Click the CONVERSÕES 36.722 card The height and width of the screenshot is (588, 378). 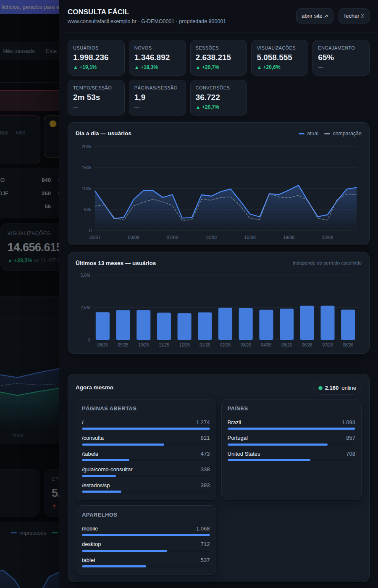pyautogui.click(x=218, y=97)
